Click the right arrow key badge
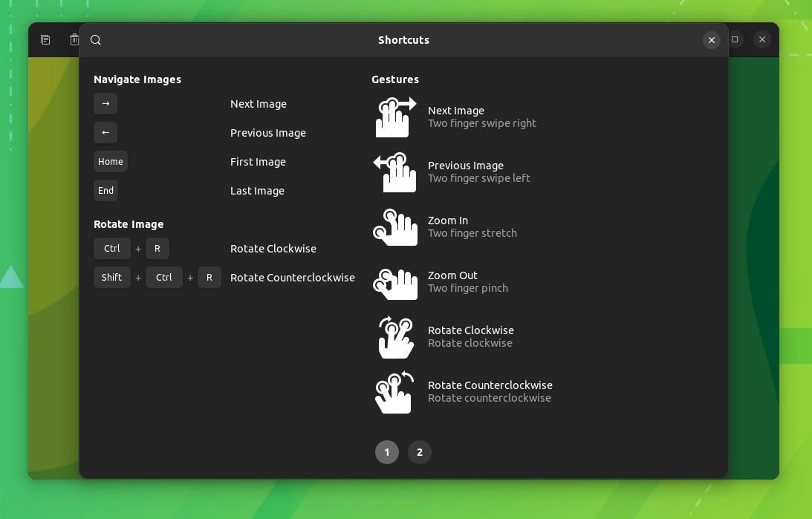The width and height of the screenshot is (812, 519). click(105, 103)
